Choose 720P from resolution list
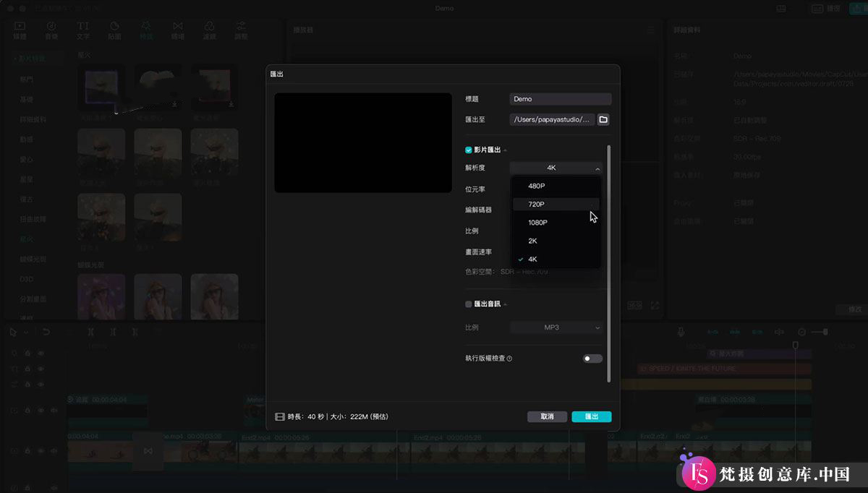This screenshot has width=868, height=493. coord(556,205)
